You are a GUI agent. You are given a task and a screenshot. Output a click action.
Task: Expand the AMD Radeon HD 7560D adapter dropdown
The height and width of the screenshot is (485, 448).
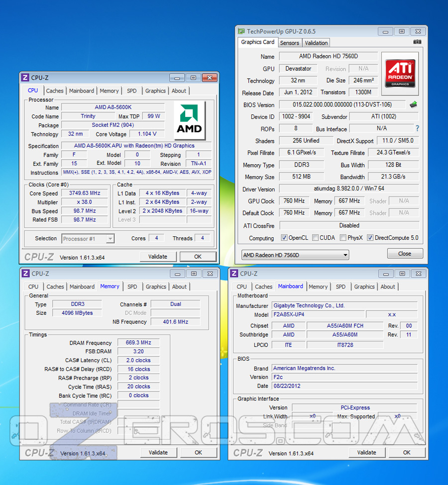tap(295, 255)
